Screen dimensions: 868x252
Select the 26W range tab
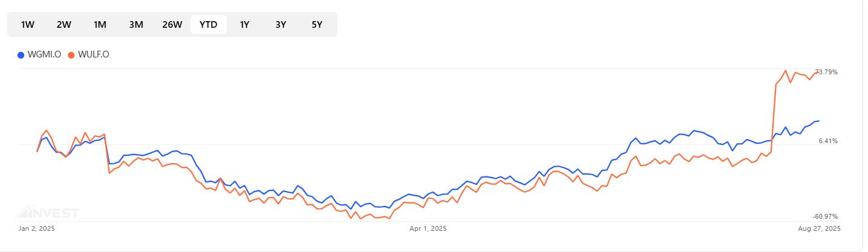[x=172, y=25]
